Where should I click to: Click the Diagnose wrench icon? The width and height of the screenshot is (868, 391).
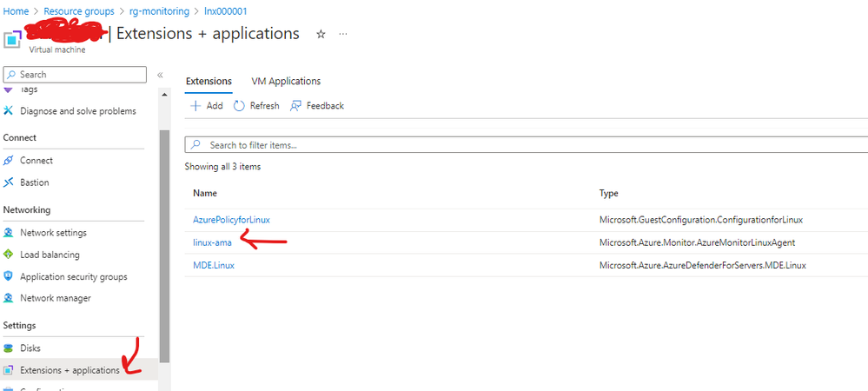(x=8, y=110)
